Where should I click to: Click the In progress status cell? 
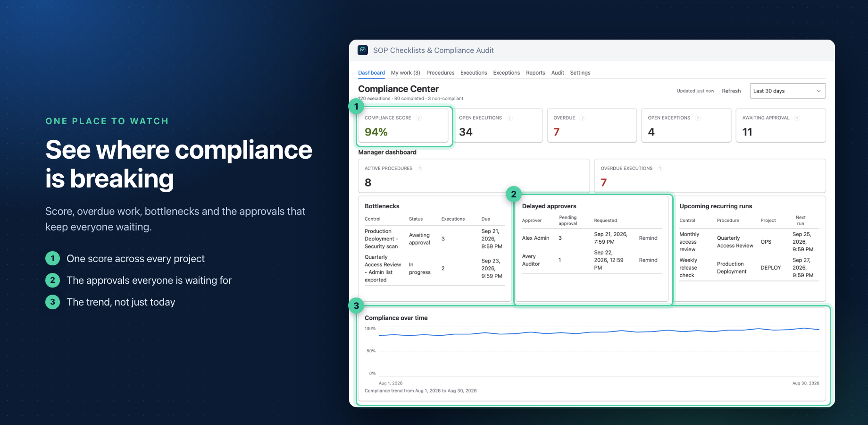point(419,269)
